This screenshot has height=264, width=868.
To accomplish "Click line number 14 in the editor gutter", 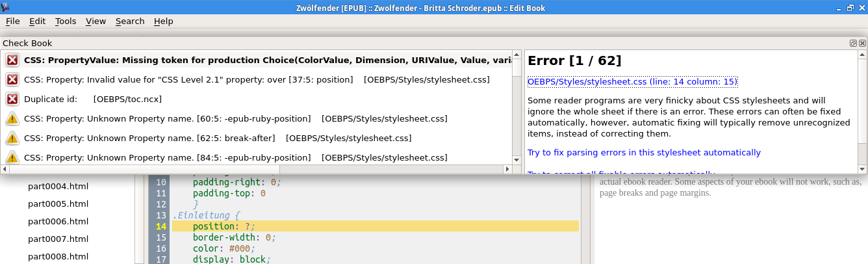I will [x=161, y=226].
